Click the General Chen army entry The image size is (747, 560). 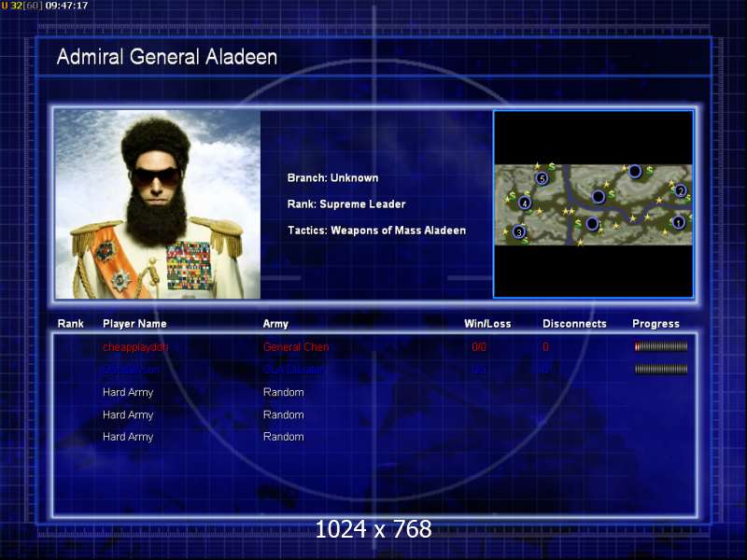coord(296,347)
